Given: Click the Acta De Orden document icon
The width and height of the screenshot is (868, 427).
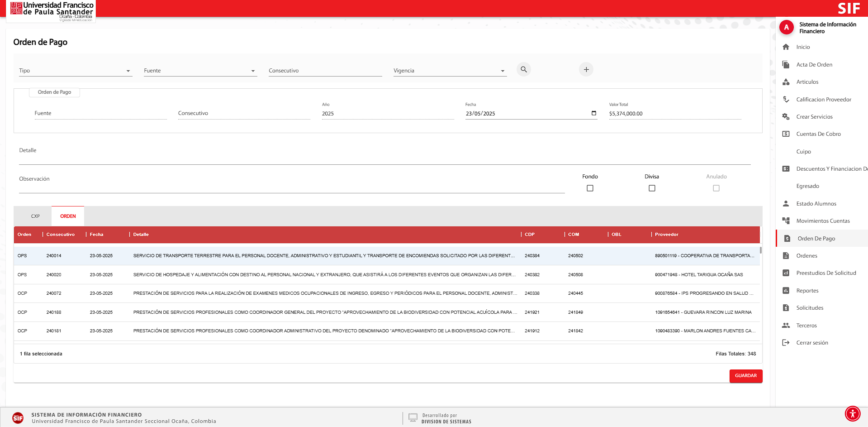Looking at the screenshot, I should 786,64.
